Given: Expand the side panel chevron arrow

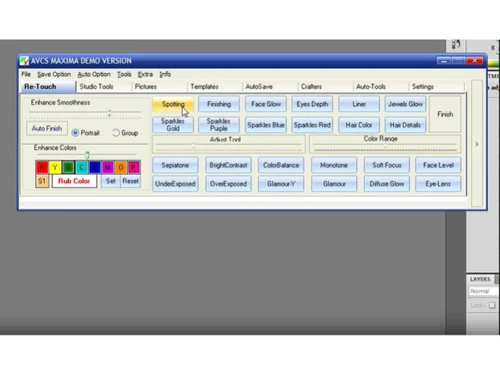Looking at the screenshot, I should [x=477, y=144].
